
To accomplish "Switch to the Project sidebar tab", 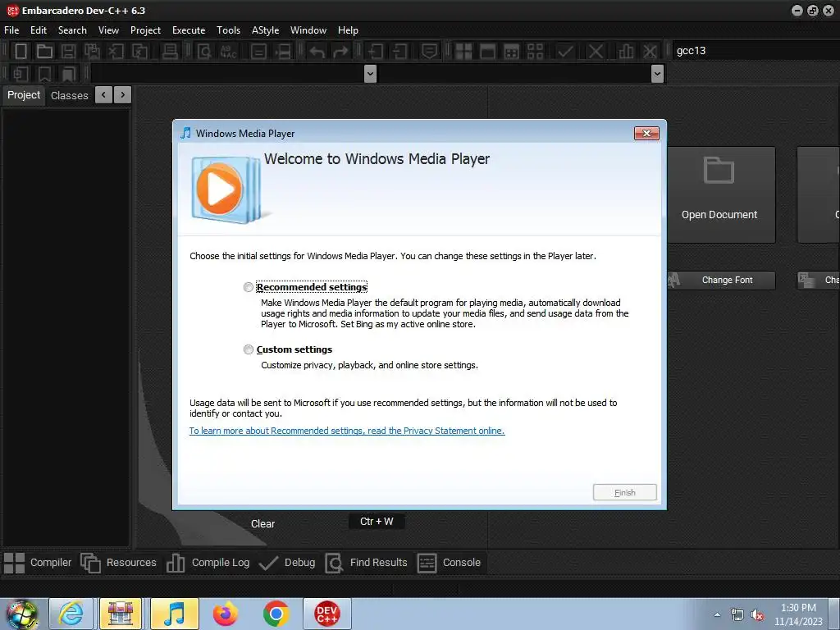I will click(x=24, y=95).
